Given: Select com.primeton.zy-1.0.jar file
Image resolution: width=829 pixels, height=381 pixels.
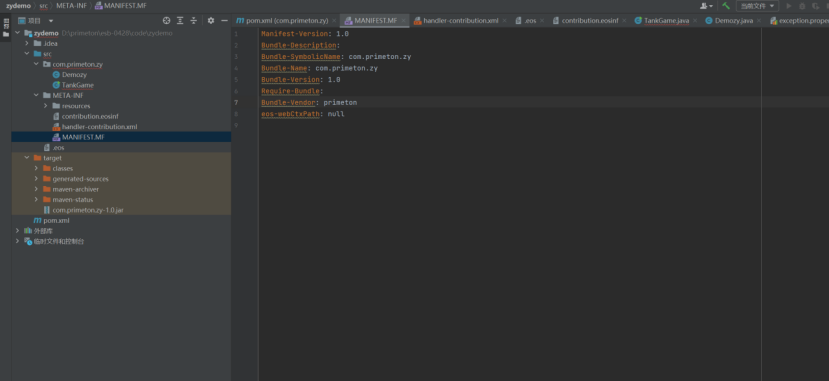Looking at the screenshot, I should tap(88, 210).
